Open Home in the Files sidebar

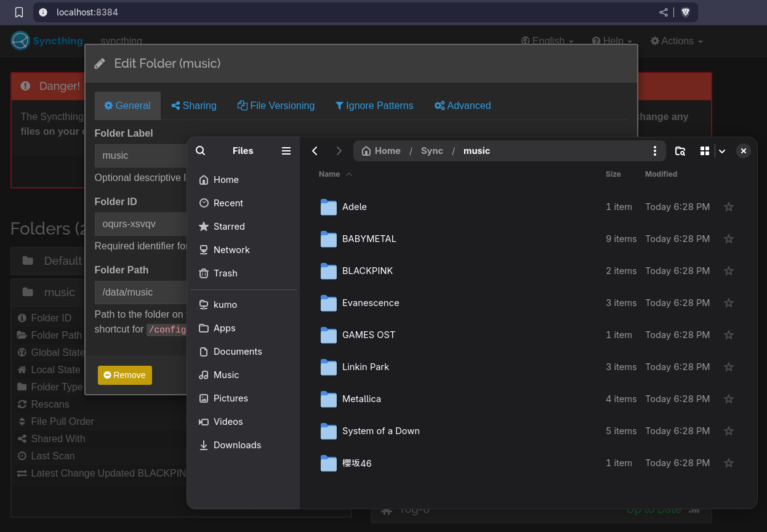click(x=244, y=180)
